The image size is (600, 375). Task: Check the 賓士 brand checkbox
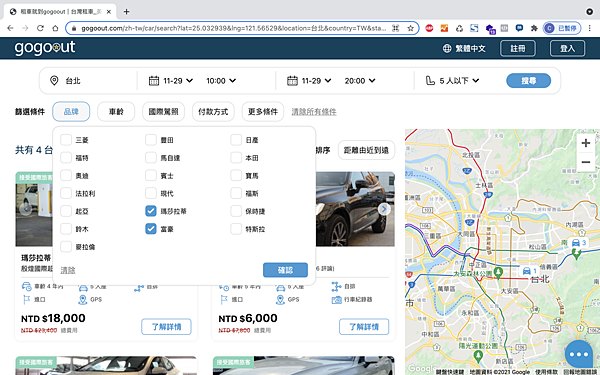151,175
